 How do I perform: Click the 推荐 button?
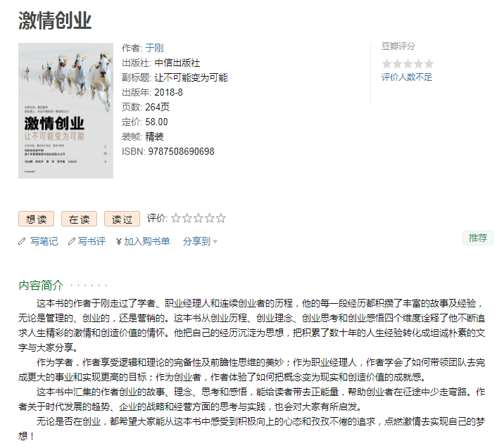[478, 238]
